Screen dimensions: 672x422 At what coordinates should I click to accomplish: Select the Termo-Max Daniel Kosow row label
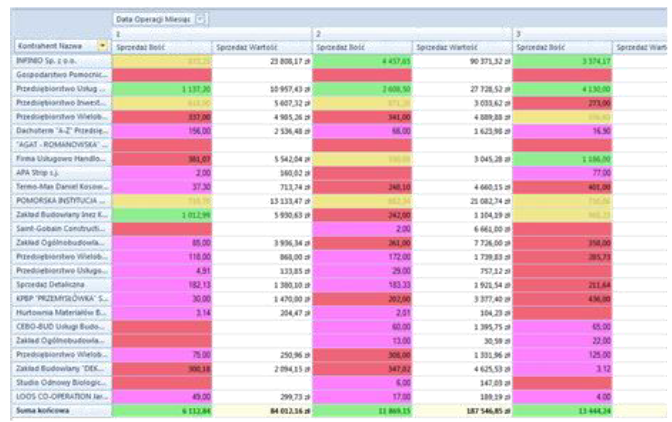coord(60,186)
